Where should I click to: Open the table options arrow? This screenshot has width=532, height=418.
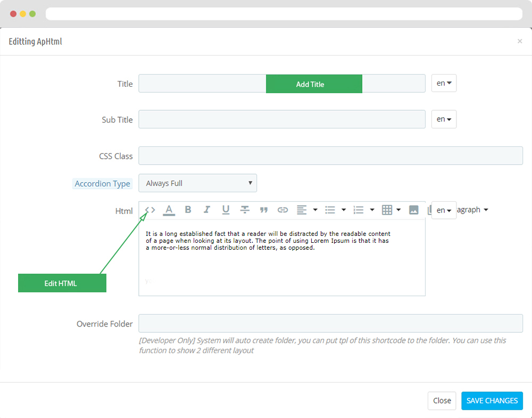click(398, 210)
